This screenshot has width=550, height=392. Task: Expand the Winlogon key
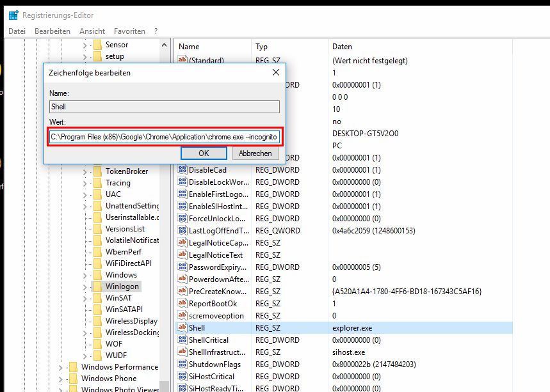pos(85,287)
